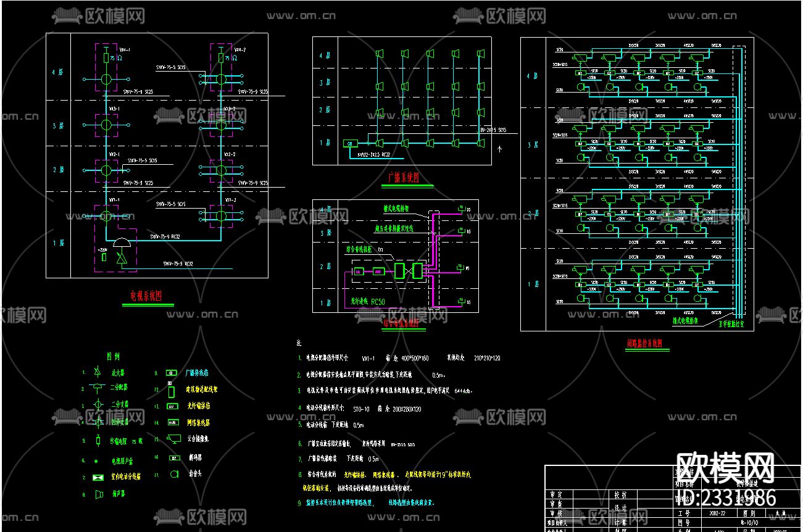This screenshot has height=532, width=803.
Task: Select the fiber optic terminal box legend symbol
Action: coord(172,407)
